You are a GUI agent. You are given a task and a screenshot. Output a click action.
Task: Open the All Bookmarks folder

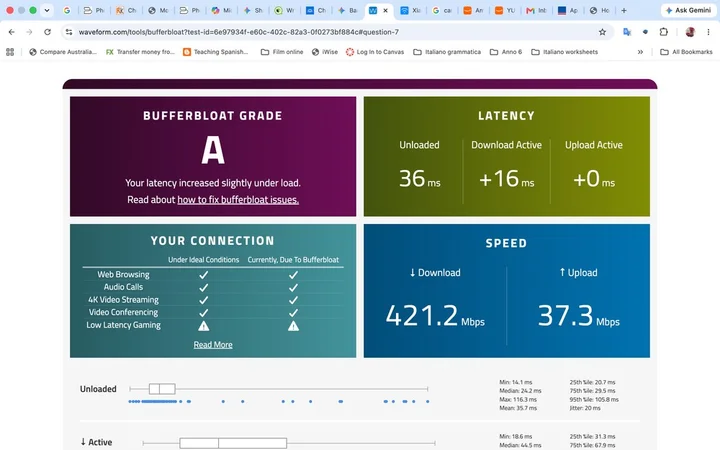[x=686, y=52]
